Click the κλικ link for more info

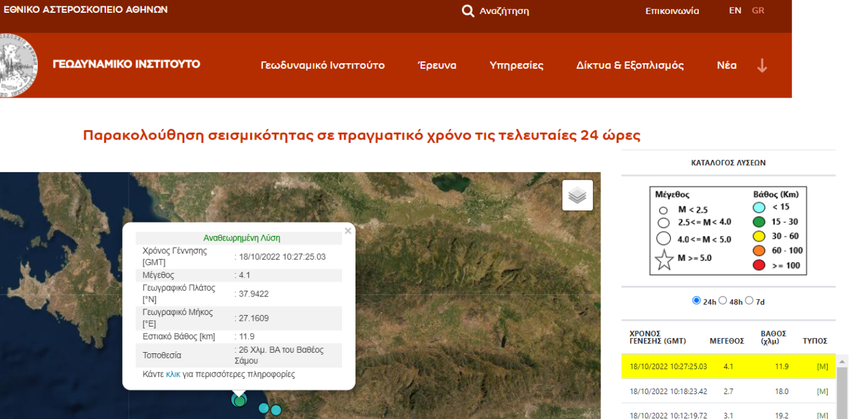[x=173, y=374]
